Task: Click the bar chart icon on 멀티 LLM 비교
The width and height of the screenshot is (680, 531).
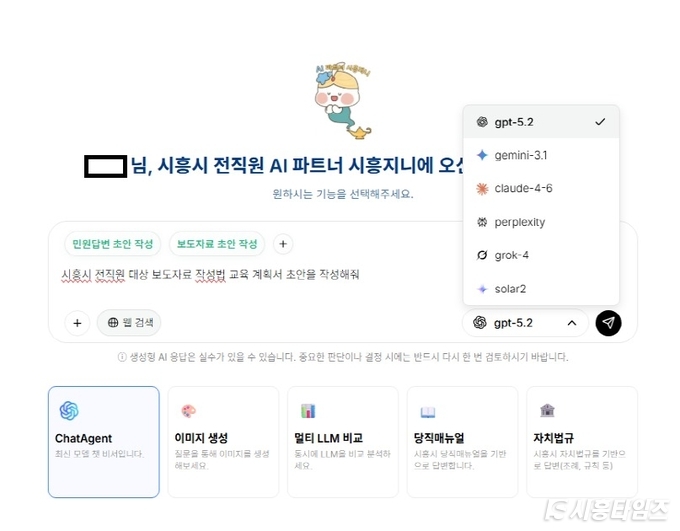Action: (308, 410)
